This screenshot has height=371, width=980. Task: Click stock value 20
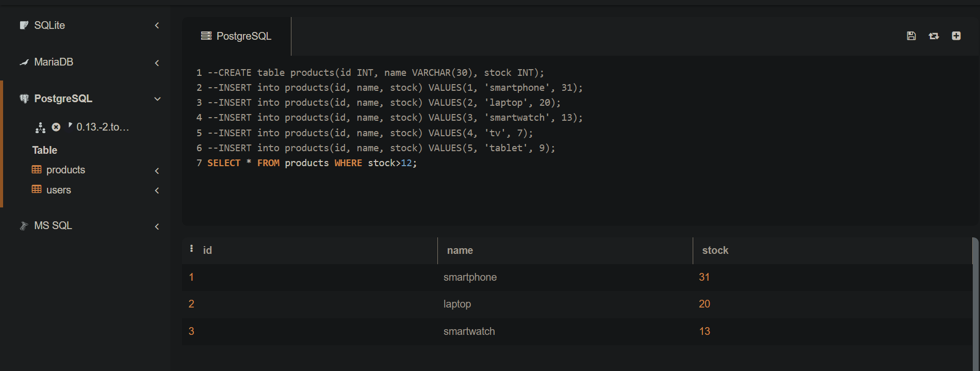[705, 304]
